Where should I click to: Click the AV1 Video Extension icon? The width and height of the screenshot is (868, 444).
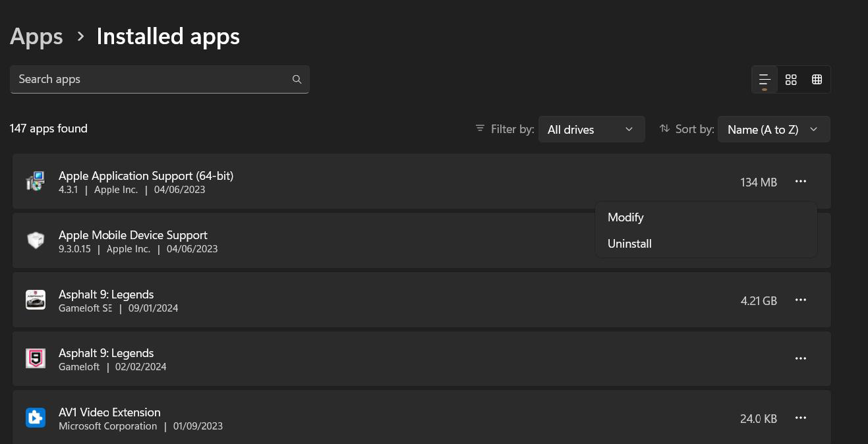pyautogui.click(x=36, y=418)
